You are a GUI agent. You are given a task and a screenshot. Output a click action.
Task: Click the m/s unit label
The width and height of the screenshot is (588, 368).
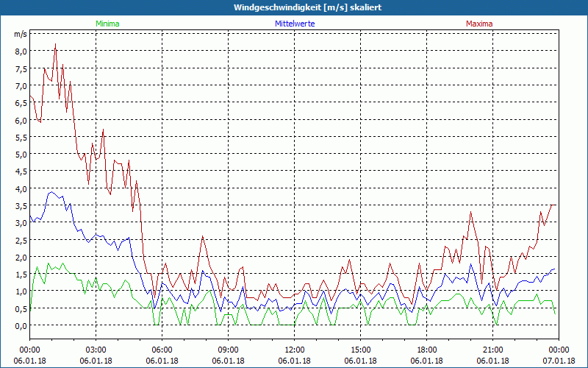tap(21, 34)
